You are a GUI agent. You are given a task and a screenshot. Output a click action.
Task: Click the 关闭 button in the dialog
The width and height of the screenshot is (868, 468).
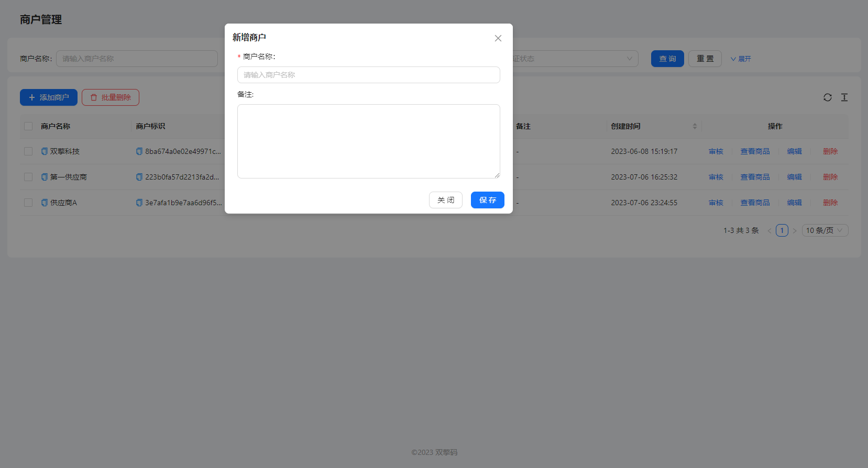(446, 200)
